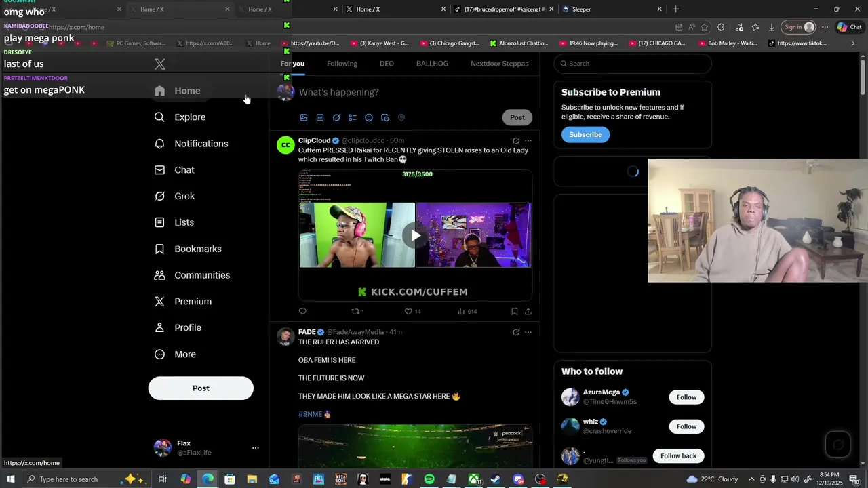Click the #SNME hashtag link
The width and height of the screenshot is (868, 488).
click(310, 414)
